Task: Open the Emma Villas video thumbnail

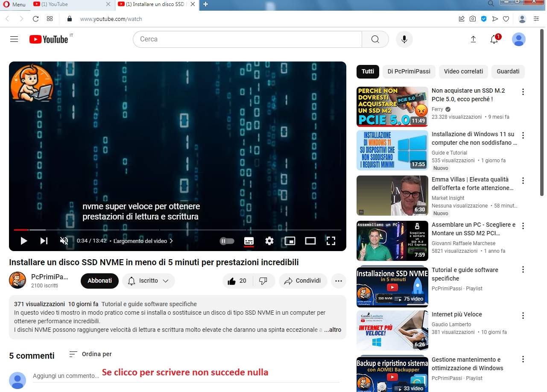Action: coord(392,196)
